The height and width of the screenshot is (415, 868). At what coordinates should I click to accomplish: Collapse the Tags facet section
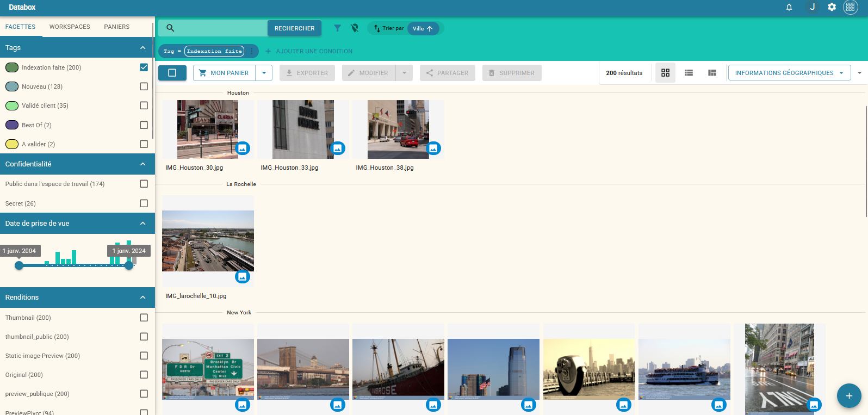[142, 48]
